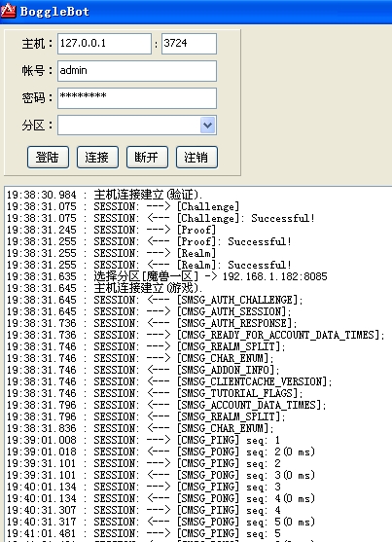The width and height of the screenshot is (392, 542).
Task: Select log line [CMSG_READY_FOR_ACCOUNT_DATA_TIMES]
Action: (196, 335)
